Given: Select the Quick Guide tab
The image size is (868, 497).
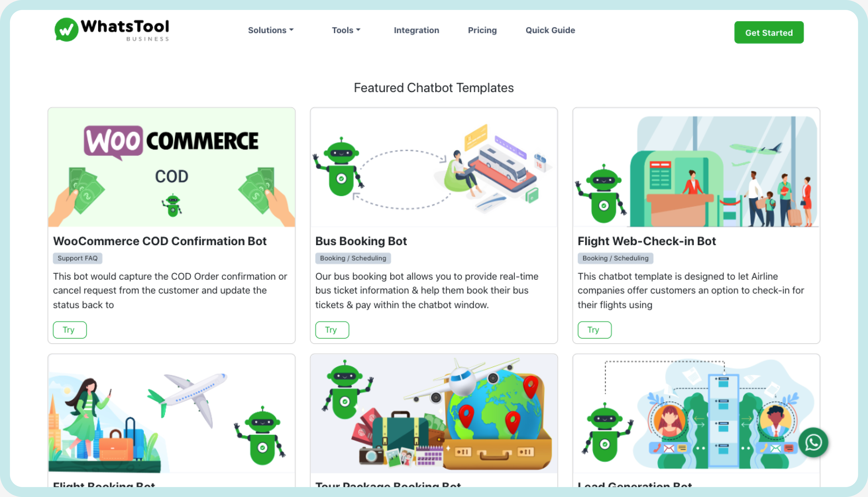Looking at the screenshot, I should tap(550, 30).
